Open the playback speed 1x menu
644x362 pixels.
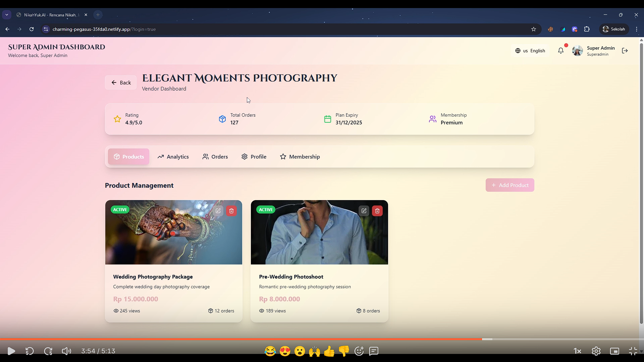tap(577, 351)
